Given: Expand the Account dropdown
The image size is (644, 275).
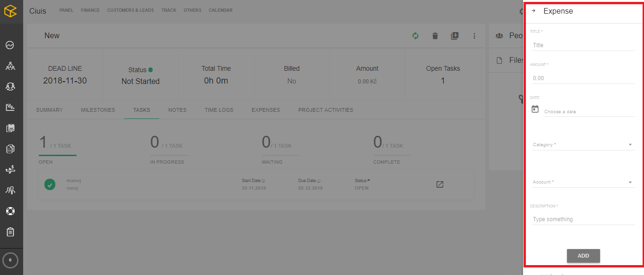Looking at the screenshot, I should [x=583, y=182].
